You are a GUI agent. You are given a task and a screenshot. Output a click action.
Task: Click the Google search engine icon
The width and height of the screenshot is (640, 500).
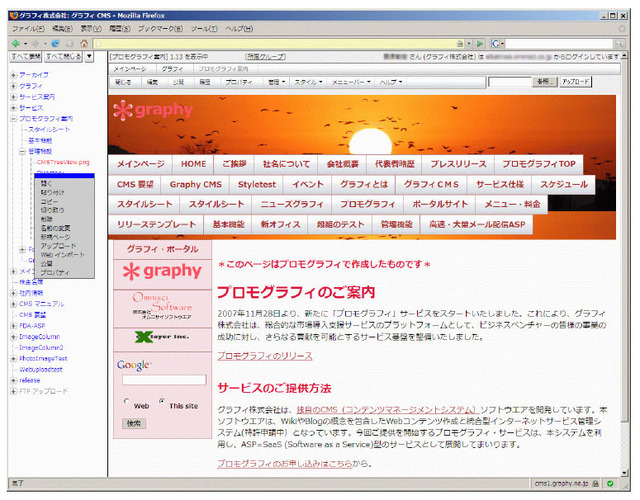click(x=496, y=43)
